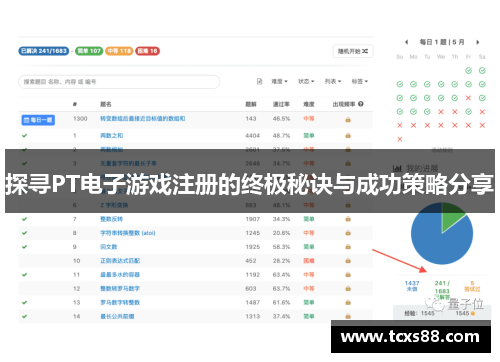Click the green solved check in row 11
The height and width of the screenshot is (362, 500).
coord(24,275)
